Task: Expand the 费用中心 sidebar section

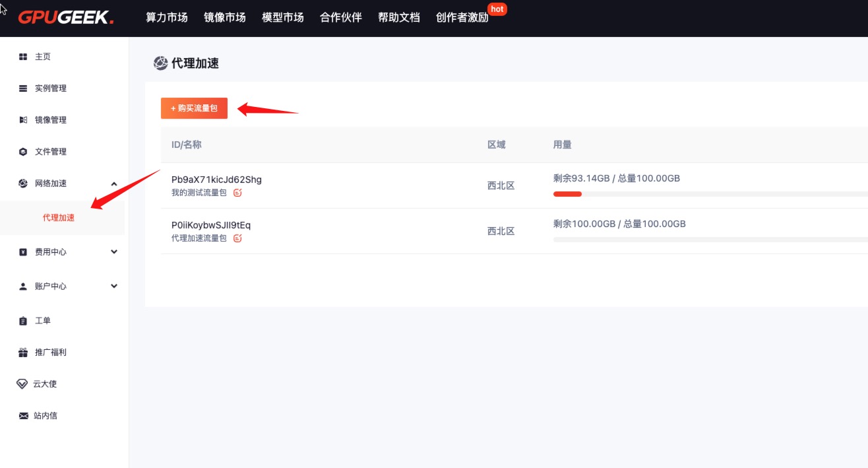Action: (114, 252)
